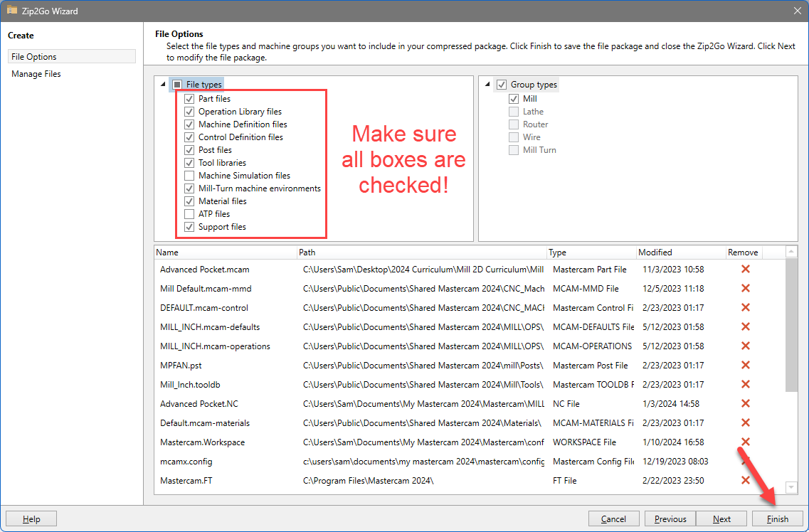809x532 pixels.
Task: Click the Mill_Inch.tooldb file name
Action: point(190,384)
